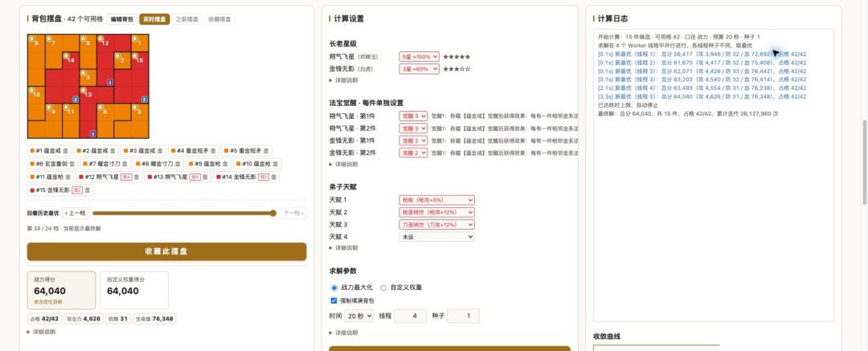This screenshot has height=351, width=868.
Task: Expand 详细说明 under 法宝觉醒 section
Action: (x=343, y=165)
